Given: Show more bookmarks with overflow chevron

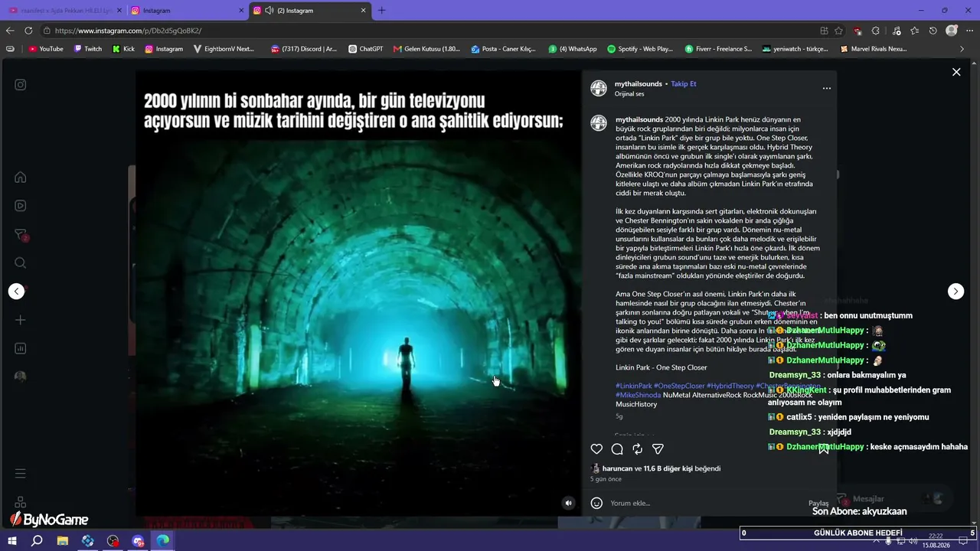Looking at the screenshot, I should (962, 49).
